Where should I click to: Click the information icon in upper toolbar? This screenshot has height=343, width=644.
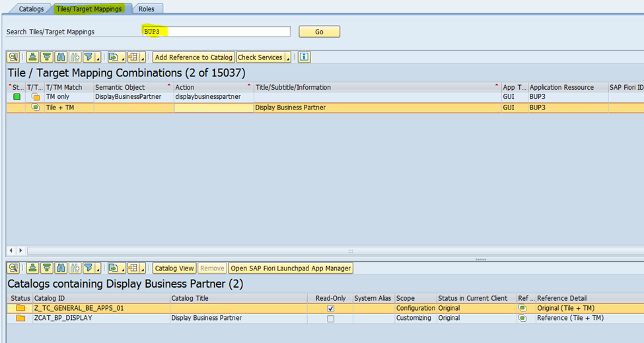pos(304,57)
